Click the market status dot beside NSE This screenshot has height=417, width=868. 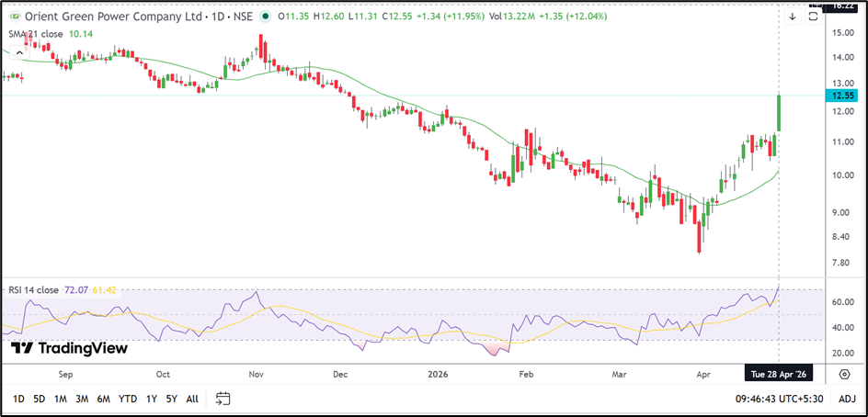(x=266, y=17)
